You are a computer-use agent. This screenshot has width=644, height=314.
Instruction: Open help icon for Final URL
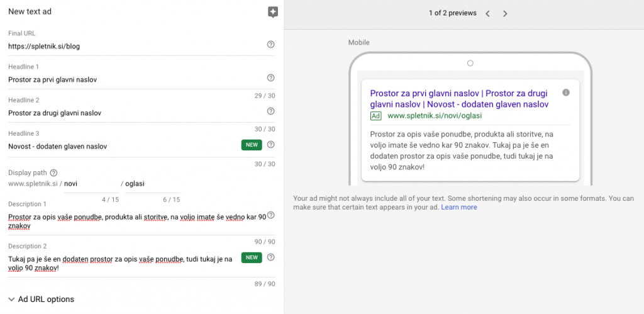click(271, 45)
